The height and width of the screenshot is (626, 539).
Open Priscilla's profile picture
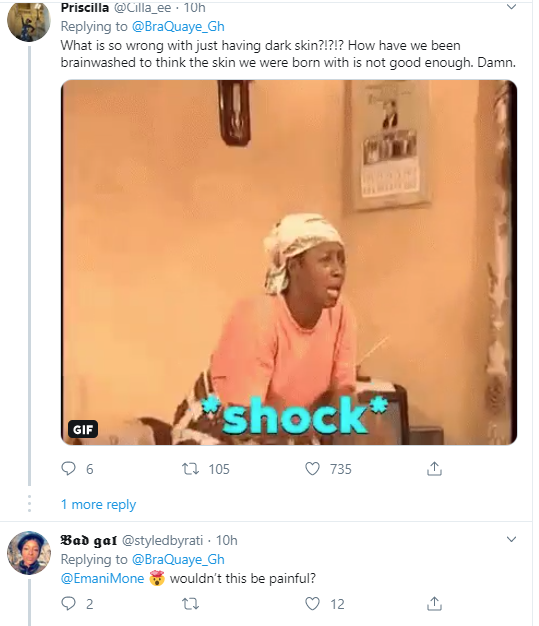pyautogui.click(x=29, y=21)
